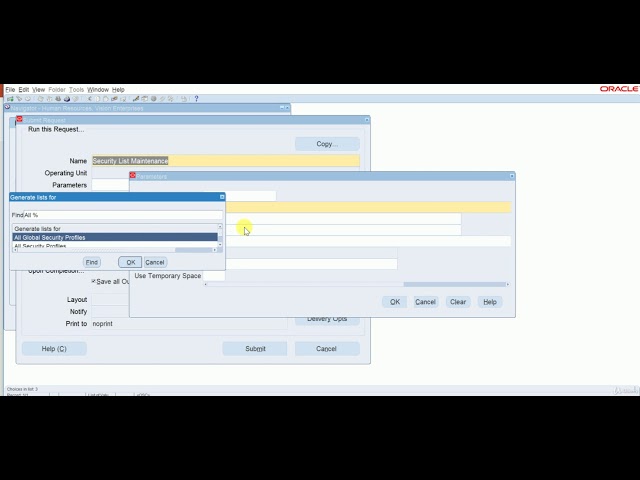Click the Show Navigator toolbar icon
Screen dimensions: 640x480
tap(28, 99)
